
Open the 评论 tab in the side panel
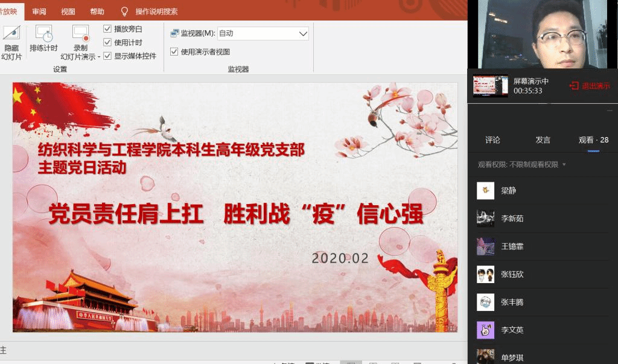point(492,140)
